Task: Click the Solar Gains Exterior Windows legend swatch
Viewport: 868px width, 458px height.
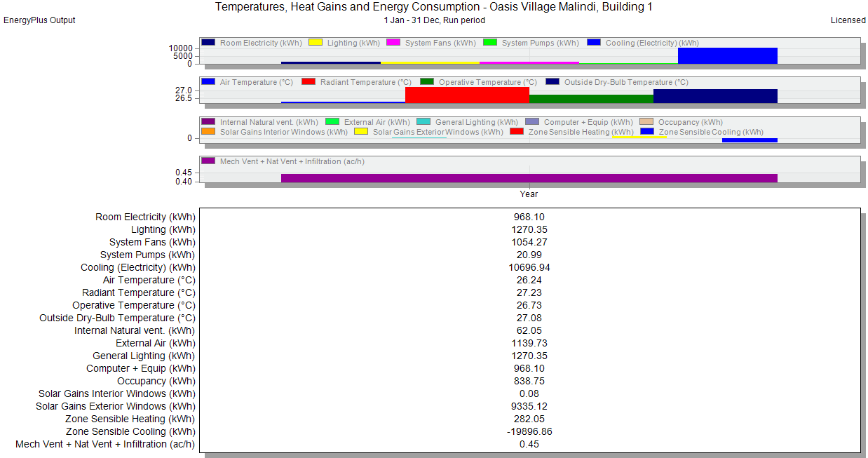Action: (360, 132)
